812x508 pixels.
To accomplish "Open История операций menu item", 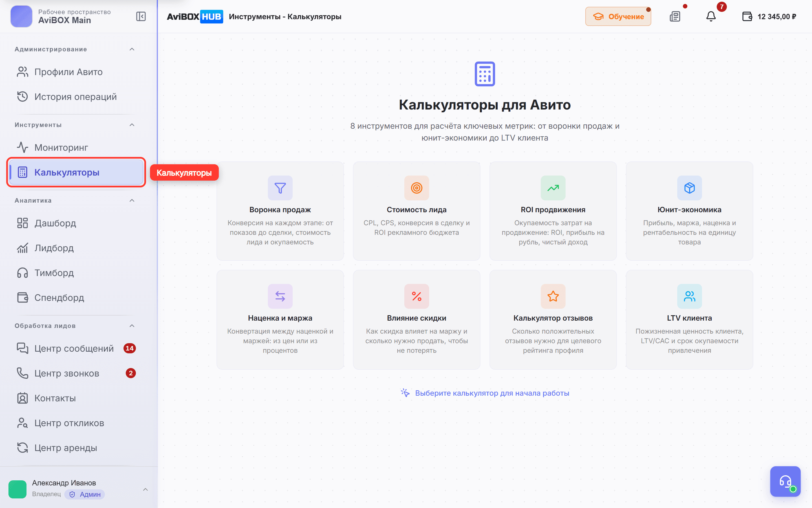I will click(x=76, y=97).
